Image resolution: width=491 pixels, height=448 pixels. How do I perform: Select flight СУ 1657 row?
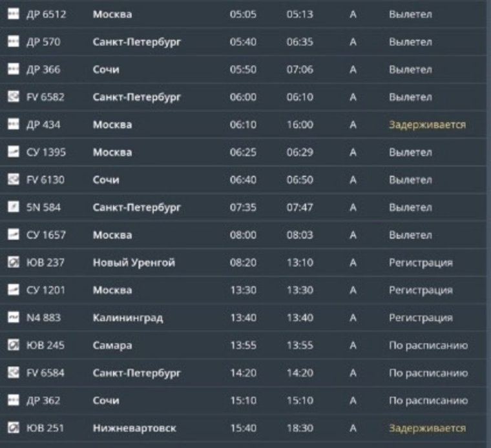point(244,234)
